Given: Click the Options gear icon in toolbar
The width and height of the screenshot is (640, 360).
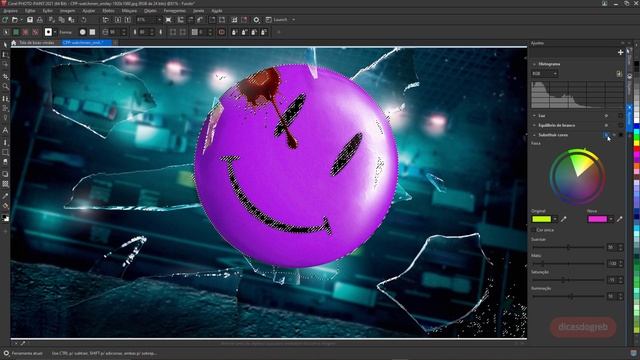Looking at the screenshot, I should [x=256, y=20].
